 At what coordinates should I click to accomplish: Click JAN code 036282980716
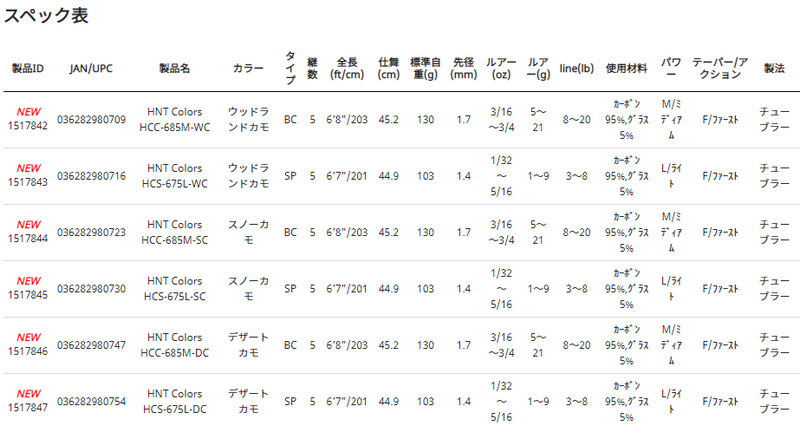click(91, 176)
